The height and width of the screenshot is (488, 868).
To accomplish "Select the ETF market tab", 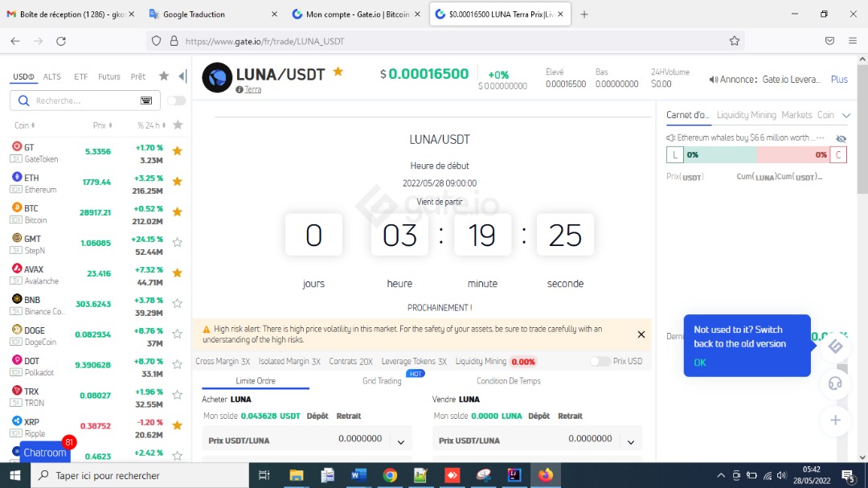I will pos(81,76).
